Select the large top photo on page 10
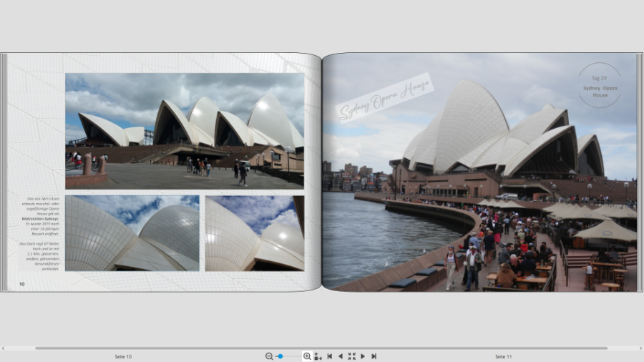644x362 pixels. coord(185,131)
